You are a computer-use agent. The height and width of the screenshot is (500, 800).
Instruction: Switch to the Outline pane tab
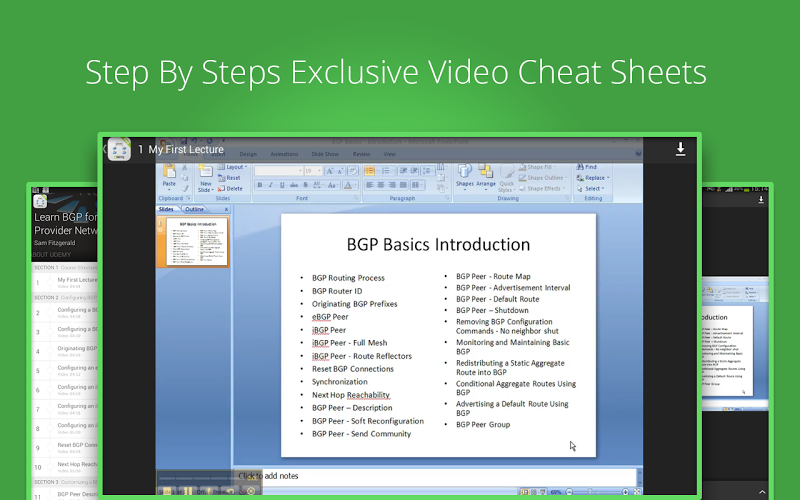(x=194, y=209)
